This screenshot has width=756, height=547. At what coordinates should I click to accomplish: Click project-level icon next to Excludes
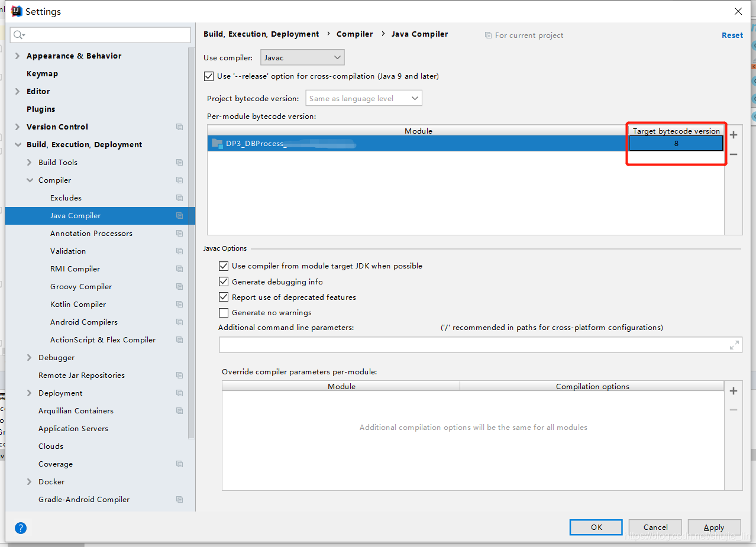tap(179, 198)
